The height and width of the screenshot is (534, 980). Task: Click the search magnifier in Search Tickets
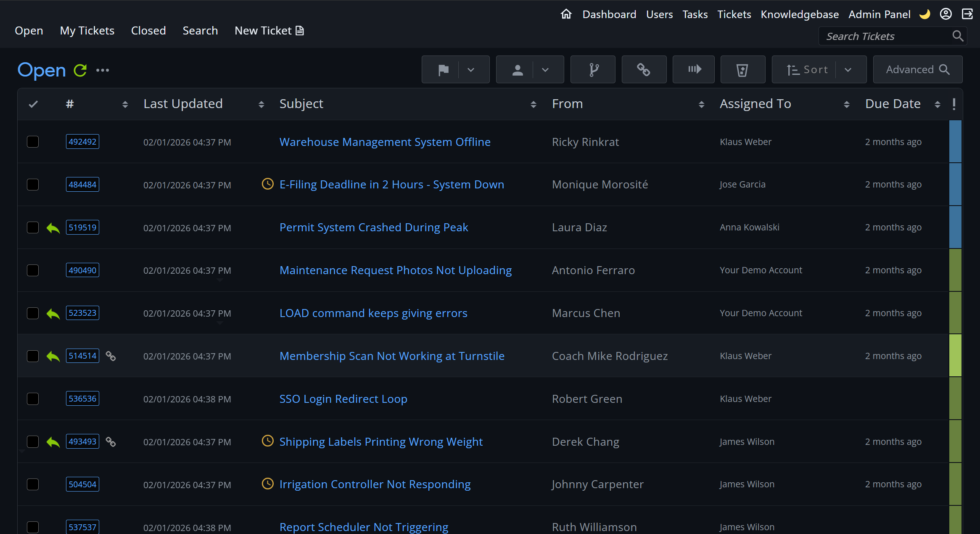click(x=957, y=36)
